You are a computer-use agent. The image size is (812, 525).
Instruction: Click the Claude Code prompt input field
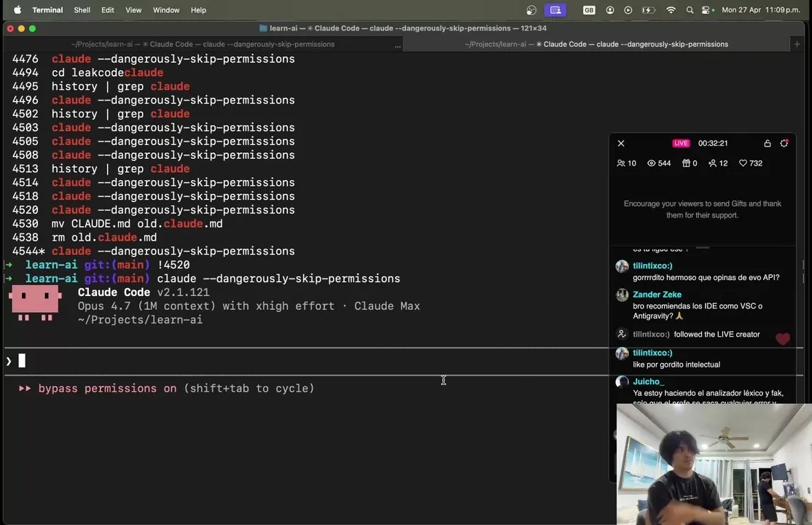(x=305, y=361)
